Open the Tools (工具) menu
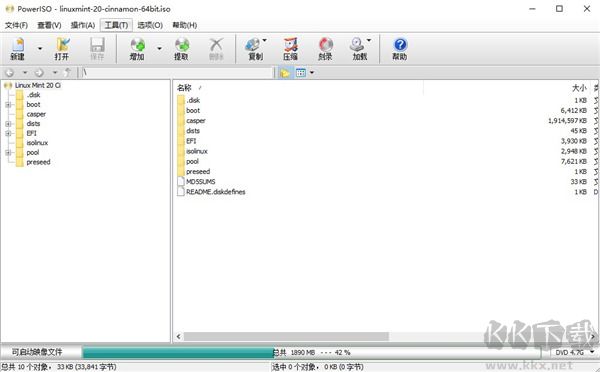Image resolution: width=600 pixels, height=372 pixels. click(116, 25)
